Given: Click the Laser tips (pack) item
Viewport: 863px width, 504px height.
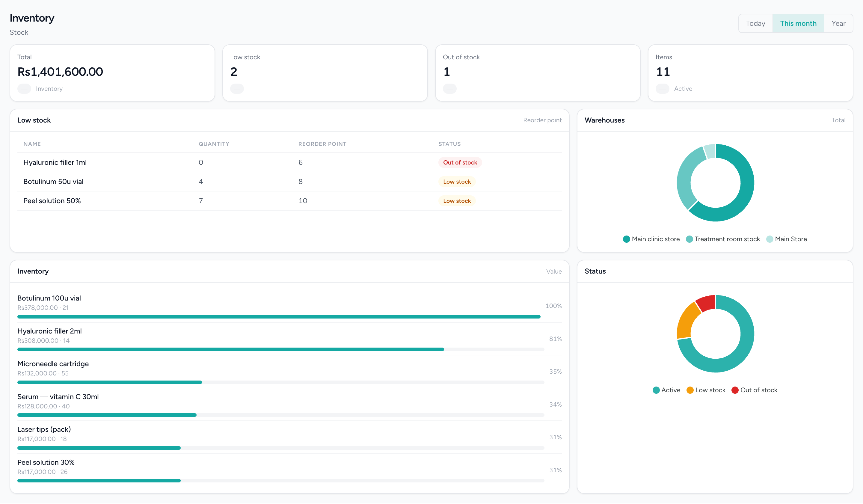Looking at the screenshot, I should [44, 429].
